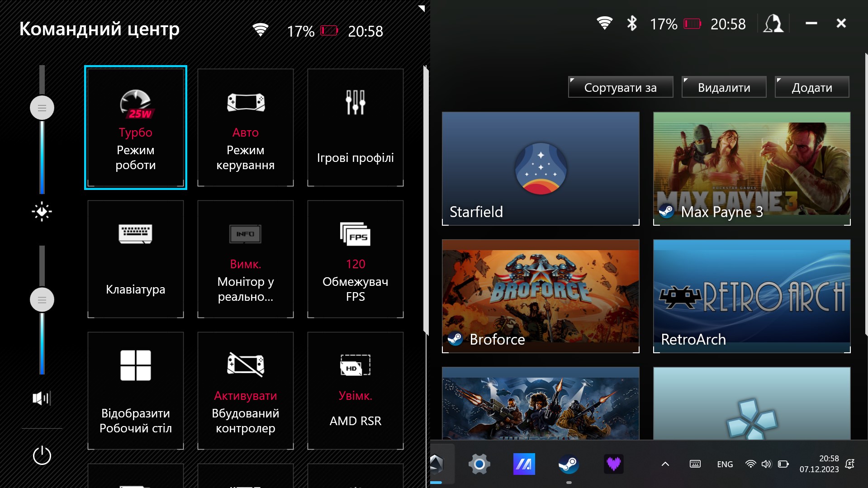Open the user profile icon menu
Screen dimensions: 868x488
click(773, 24)
